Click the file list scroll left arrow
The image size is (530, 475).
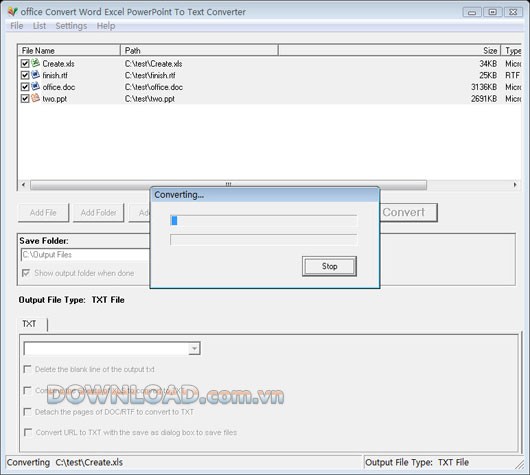[x=23, y=185]
